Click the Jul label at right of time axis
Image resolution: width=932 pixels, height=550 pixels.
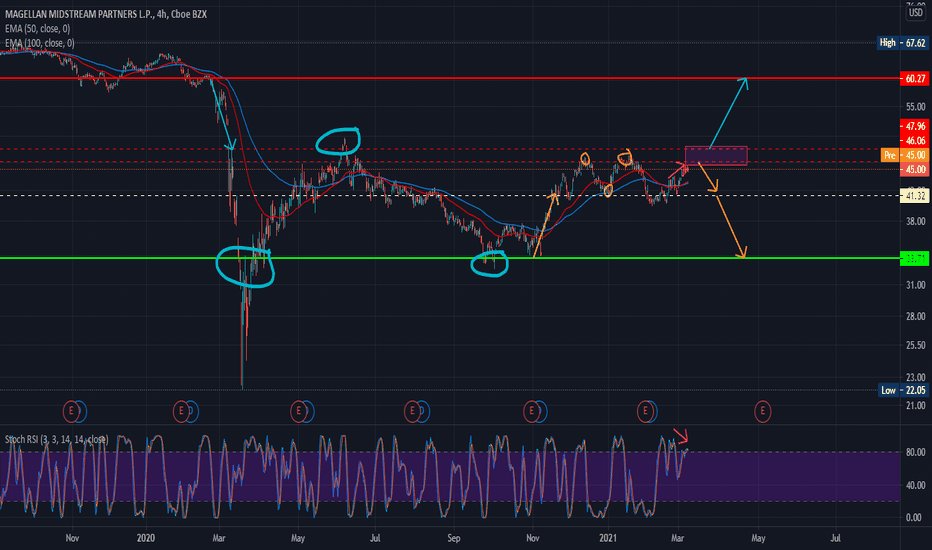click(836, 538)
